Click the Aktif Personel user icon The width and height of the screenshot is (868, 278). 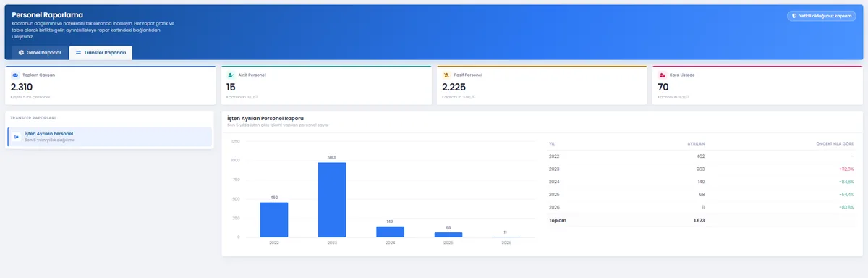click(231, 75)
